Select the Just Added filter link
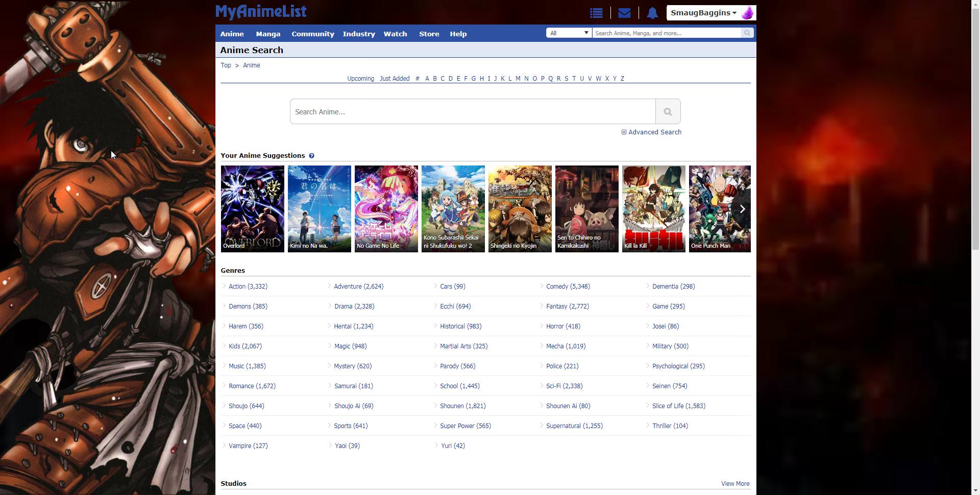 pyautogui.click(x=394, y=79)
